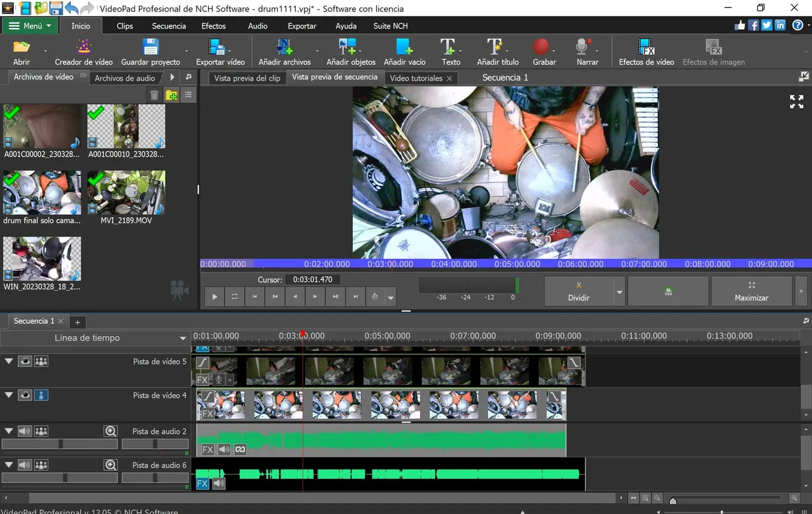Viewport: 812px width, 514px height.
Task: Open the Menú dropdown button
Action: pyautogui.click(x=30, y=26)
